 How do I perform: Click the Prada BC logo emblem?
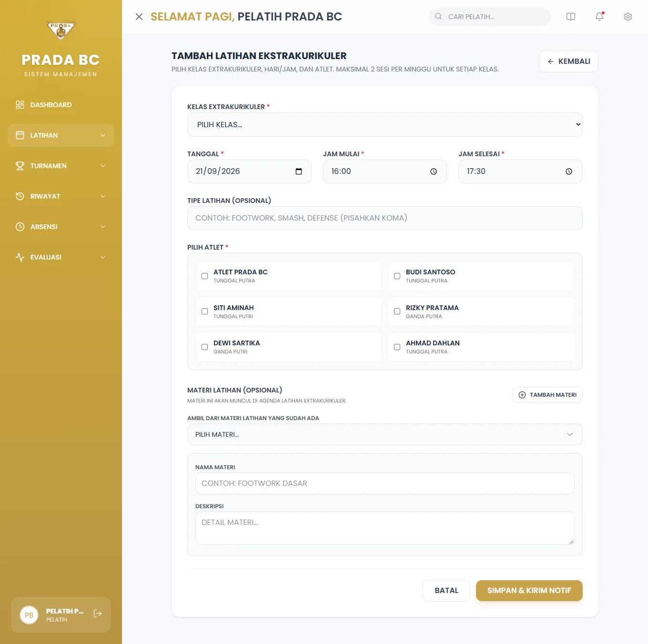[x=61, y=30]
